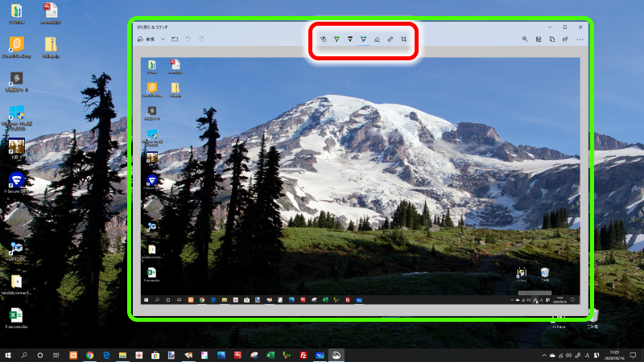Select the landiskconnect folder on desktop
644x362 pixels.
point(16,285)
